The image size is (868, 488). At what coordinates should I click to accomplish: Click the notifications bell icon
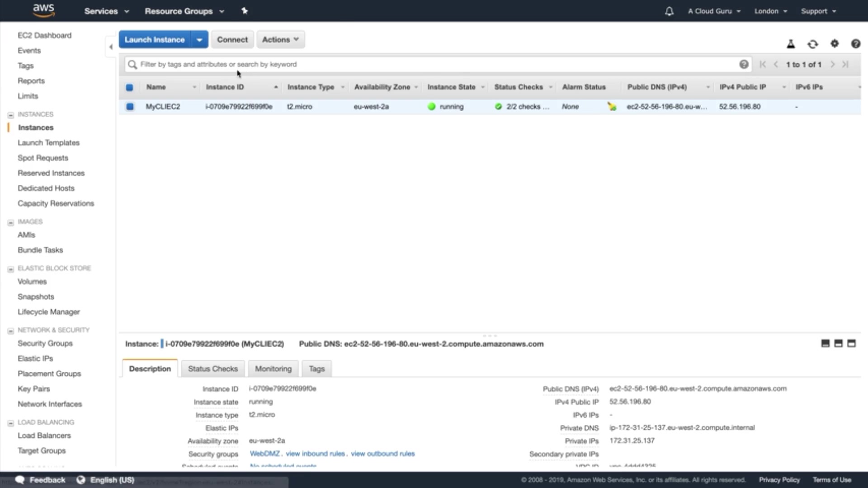669,11
